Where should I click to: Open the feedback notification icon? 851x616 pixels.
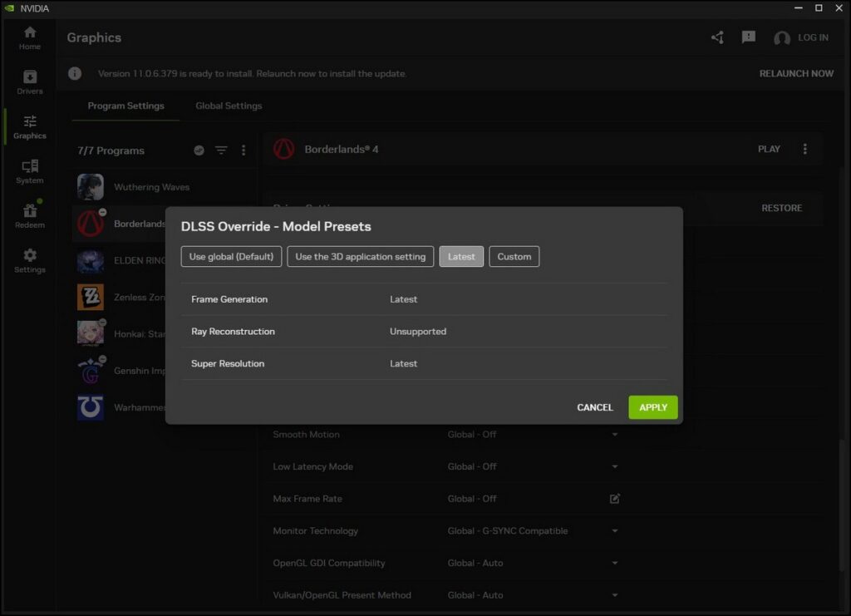pyautogui.click(x=748, y=37)
